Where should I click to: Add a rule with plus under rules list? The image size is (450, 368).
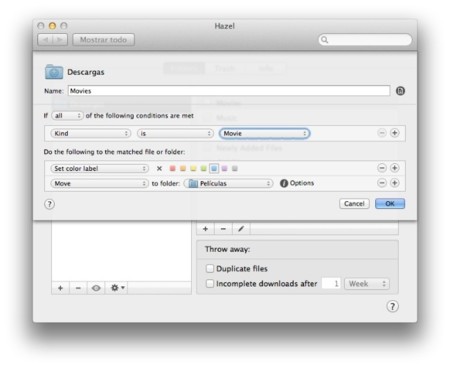205,229
